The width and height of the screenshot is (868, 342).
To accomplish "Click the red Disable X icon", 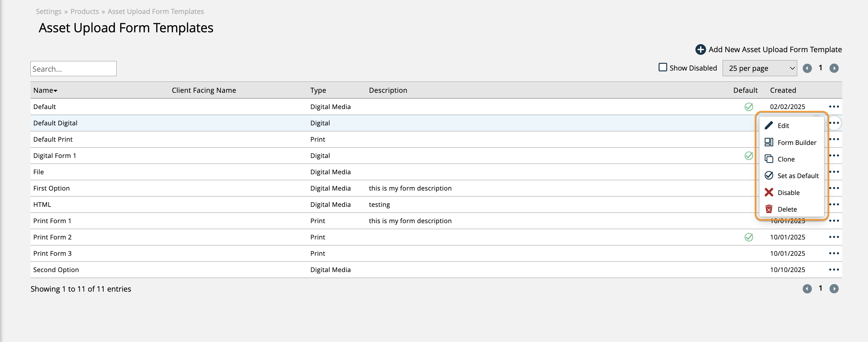I will pyautogui.click(x=769, y=192).
